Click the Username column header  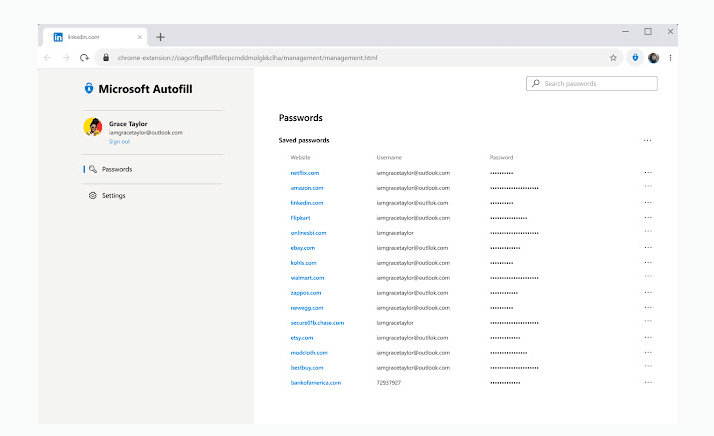(389, 158)
